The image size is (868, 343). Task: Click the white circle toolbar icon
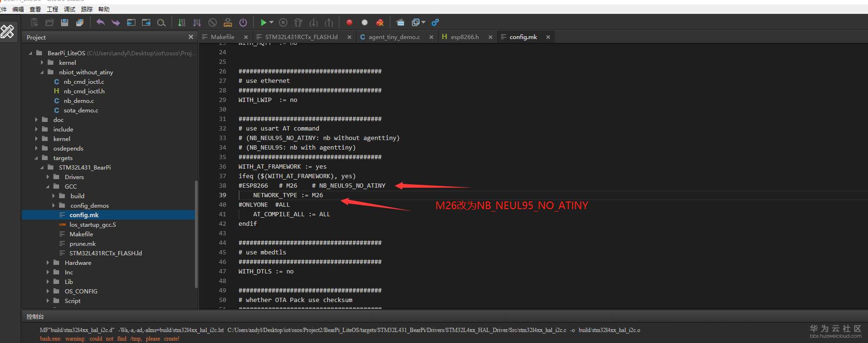pyautogui.click(x=365, y=22)
